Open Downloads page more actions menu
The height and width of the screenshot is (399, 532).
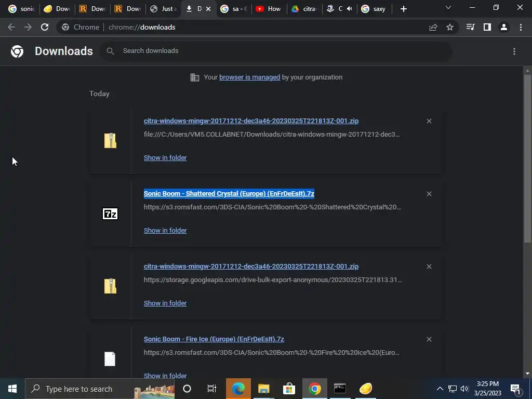coord(514,51)
